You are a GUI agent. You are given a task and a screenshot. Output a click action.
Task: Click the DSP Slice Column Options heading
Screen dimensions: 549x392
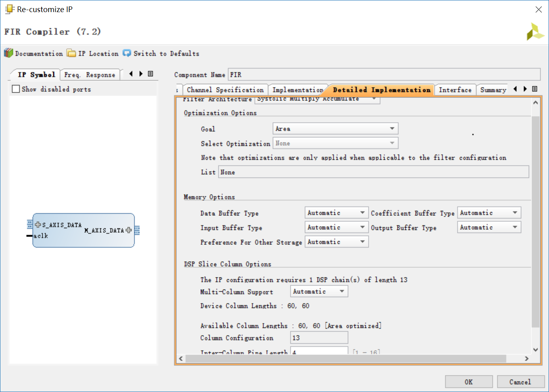(x=228, y=264)
